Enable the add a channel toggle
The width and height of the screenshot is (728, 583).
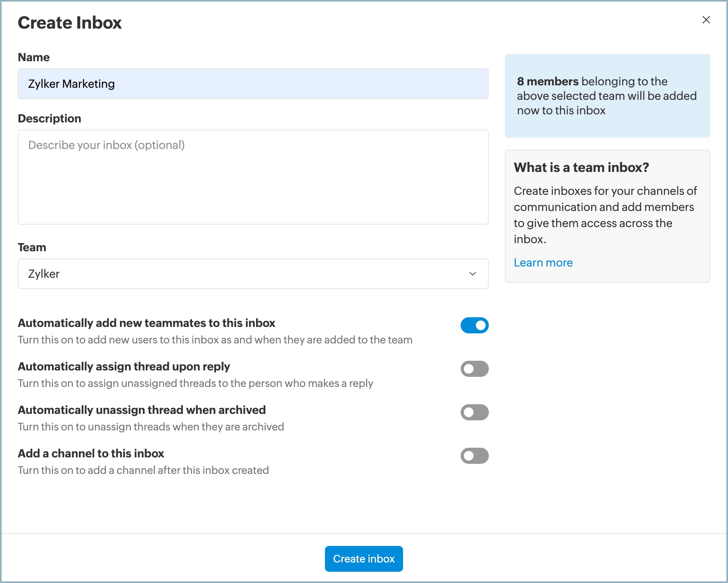474,456
